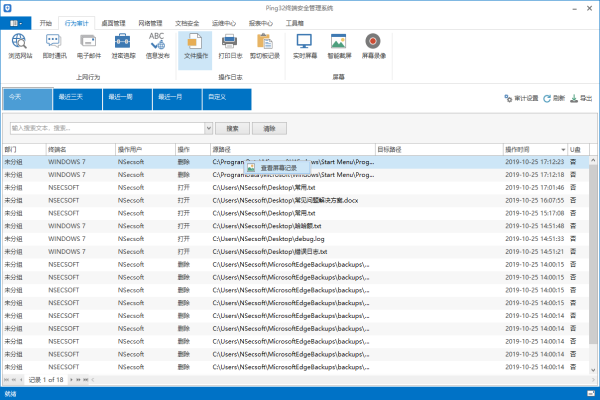Select the row timed 2019-10-25 14:51:48
600x400 pixels.
pyautogui.click(x=296, y=226)
